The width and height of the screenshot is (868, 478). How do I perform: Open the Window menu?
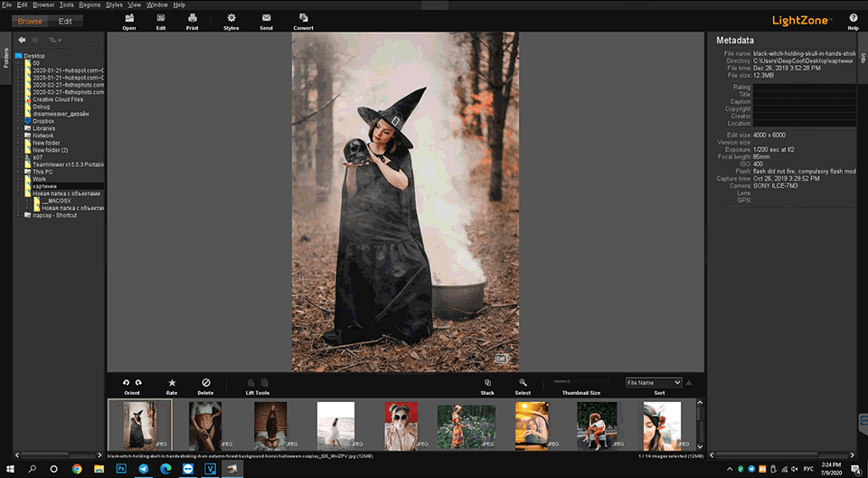point(157,5)
